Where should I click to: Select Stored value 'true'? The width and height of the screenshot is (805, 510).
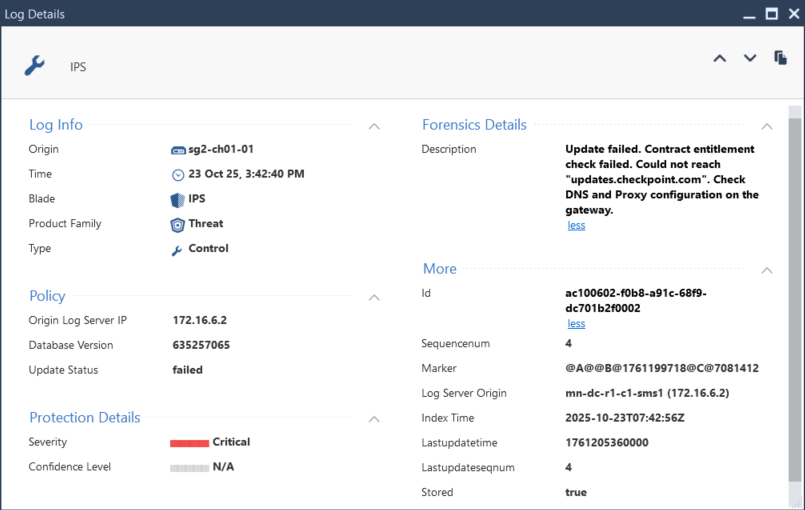tap(576, 492)
